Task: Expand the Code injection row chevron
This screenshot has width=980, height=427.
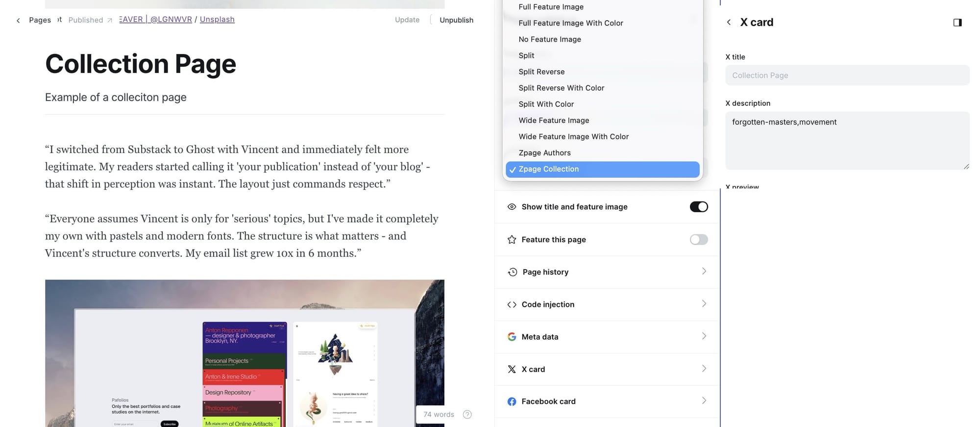Action: pos(704,303)
